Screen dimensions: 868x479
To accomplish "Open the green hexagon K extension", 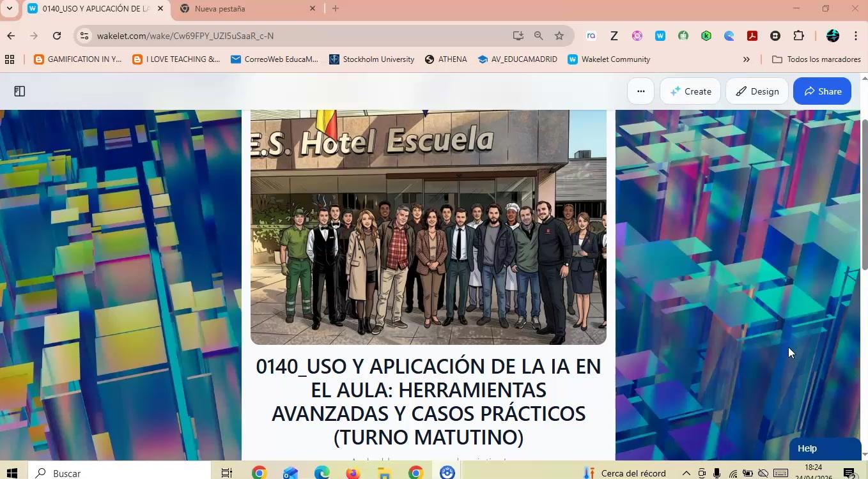I will pyautogui.click(x=706, y=36).
